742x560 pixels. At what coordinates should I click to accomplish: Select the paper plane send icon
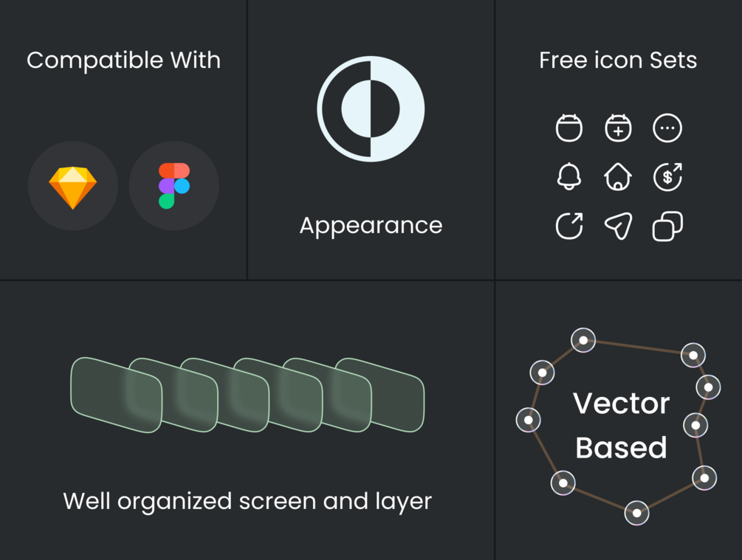point(618,227)
